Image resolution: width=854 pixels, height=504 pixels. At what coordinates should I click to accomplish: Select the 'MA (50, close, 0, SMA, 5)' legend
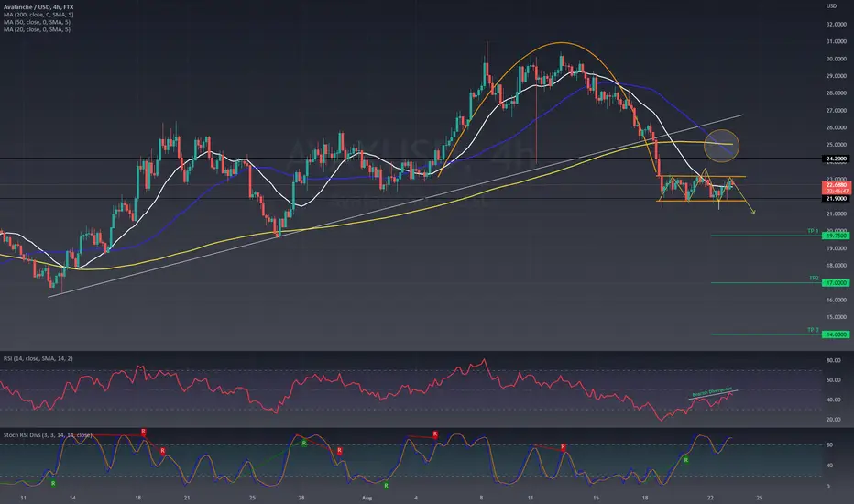click(37, 22)
